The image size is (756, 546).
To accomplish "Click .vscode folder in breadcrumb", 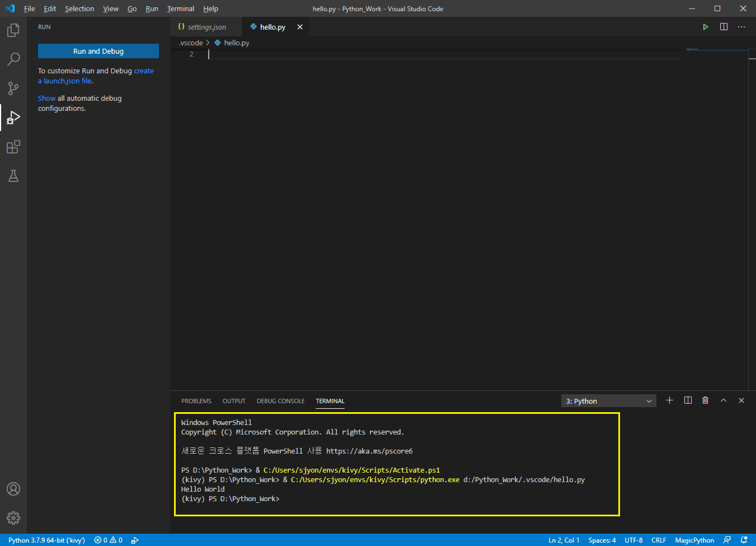I will (x=191, y=43).
